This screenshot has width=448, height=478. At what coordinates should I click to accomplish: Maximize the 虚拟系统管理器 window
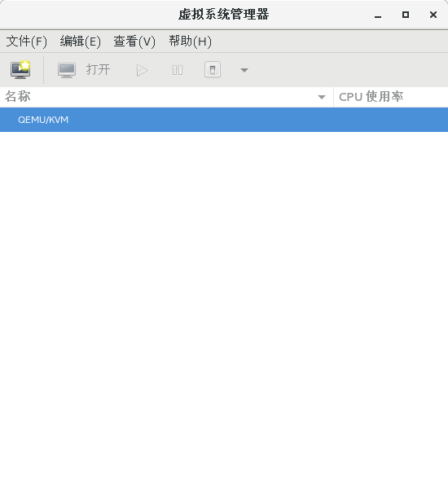click(x=406, y=15)
